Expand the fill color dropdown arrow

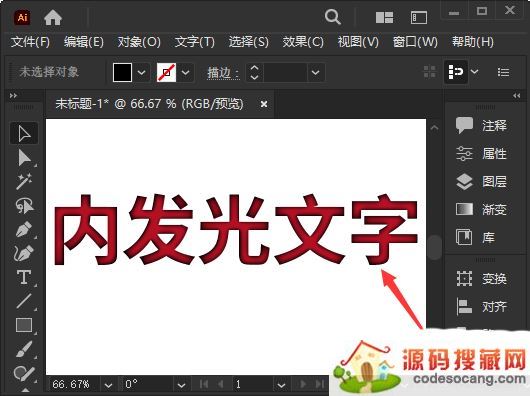(x=142, y=72)
